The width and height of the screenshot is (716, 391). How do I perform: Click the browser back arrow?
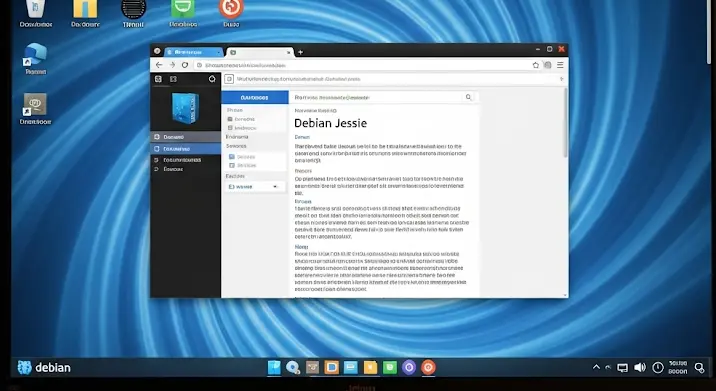coord(159,65)
